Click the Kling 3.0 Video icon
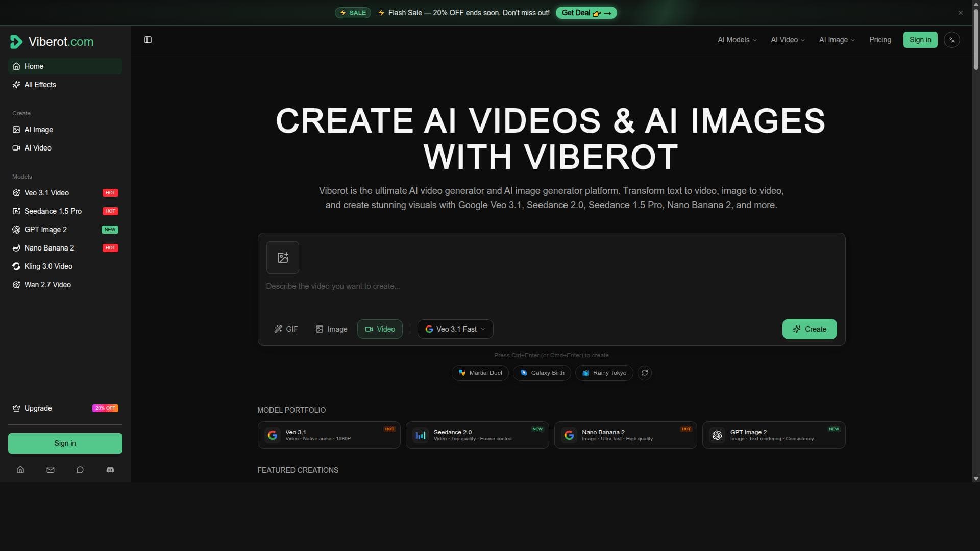 coord(16,266)
